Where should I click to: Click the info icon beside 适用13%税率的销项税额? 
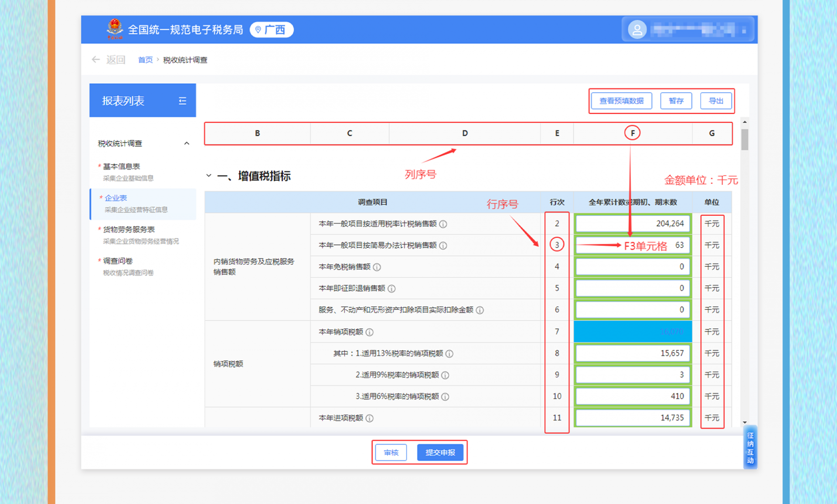[449, 353]
